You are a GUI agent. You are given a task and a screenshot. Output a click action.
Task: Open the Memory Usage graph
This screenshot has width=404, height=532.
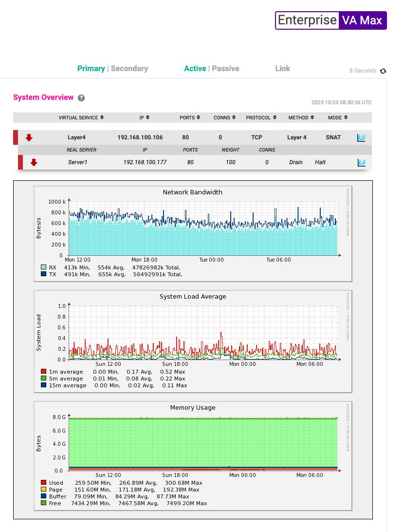tap(193, 456)
